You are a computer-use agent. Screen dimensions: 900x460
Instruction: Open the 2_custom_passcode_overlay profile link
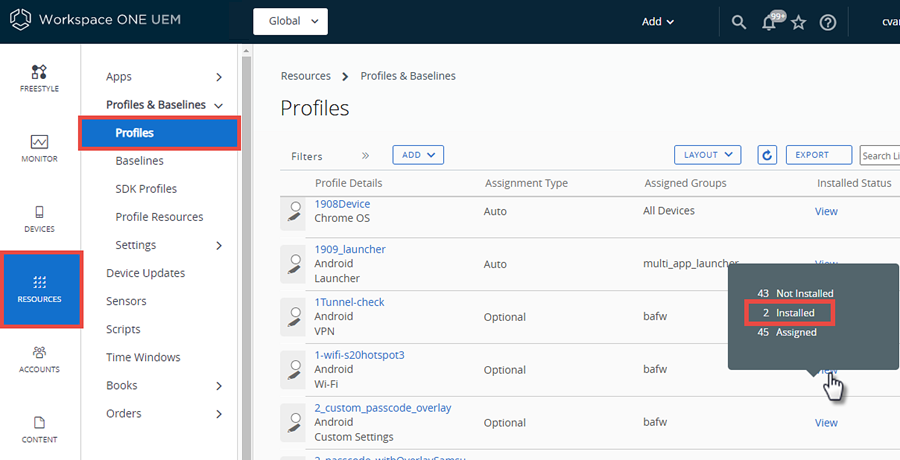pyautogui.click(x=383, y=408)
